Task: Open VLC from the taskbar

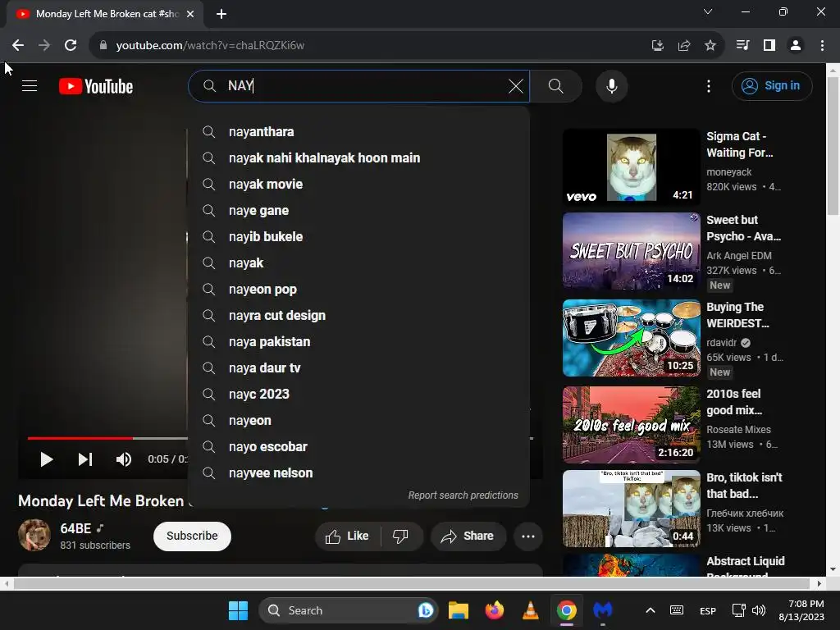Action: point(531,610)
